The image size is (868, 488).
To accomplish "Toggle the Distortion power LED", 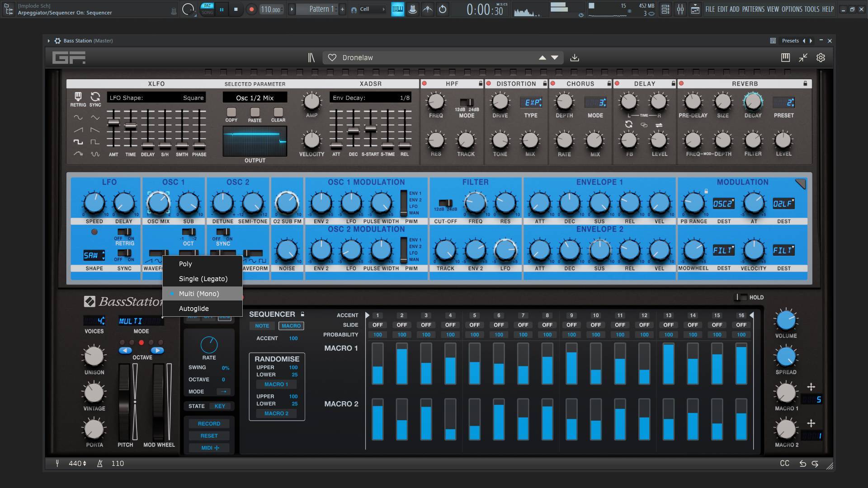I will click(x=488, y=84).
